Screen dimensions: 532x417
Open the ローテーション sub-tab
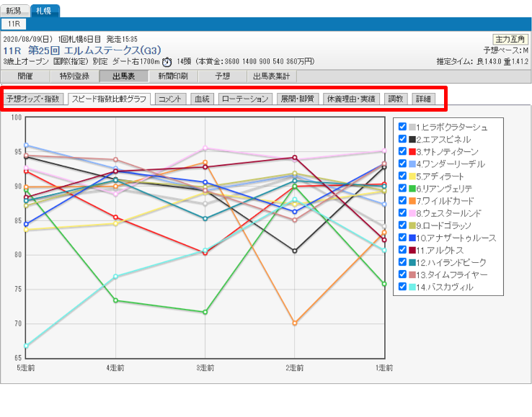pyautogui.click(x=245, y=99)
